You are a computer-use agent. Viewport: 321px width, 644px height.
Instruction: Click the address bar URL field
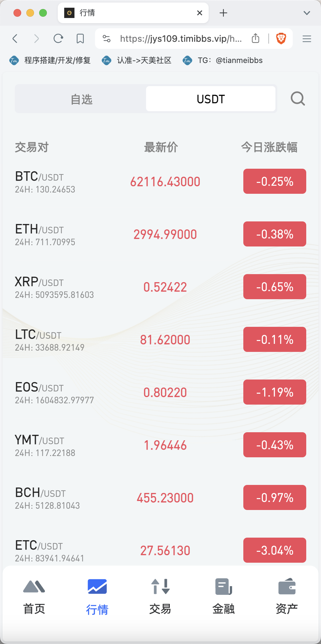181,39
